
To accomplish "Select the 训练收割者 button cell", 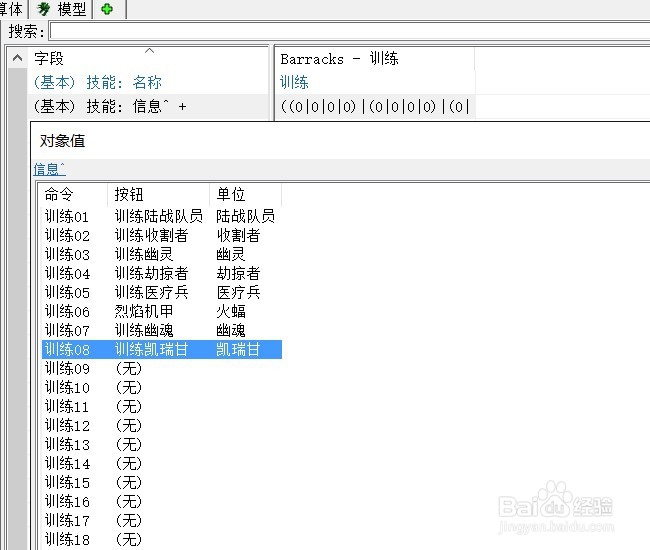I will [151, 235].
